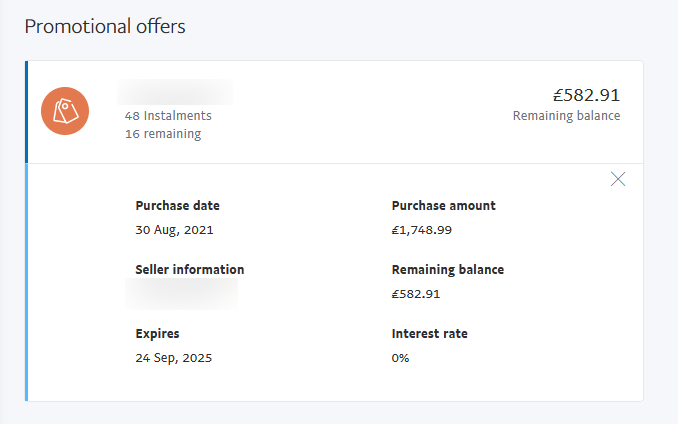Click the Purchase date label

click(x=177, y=206)
